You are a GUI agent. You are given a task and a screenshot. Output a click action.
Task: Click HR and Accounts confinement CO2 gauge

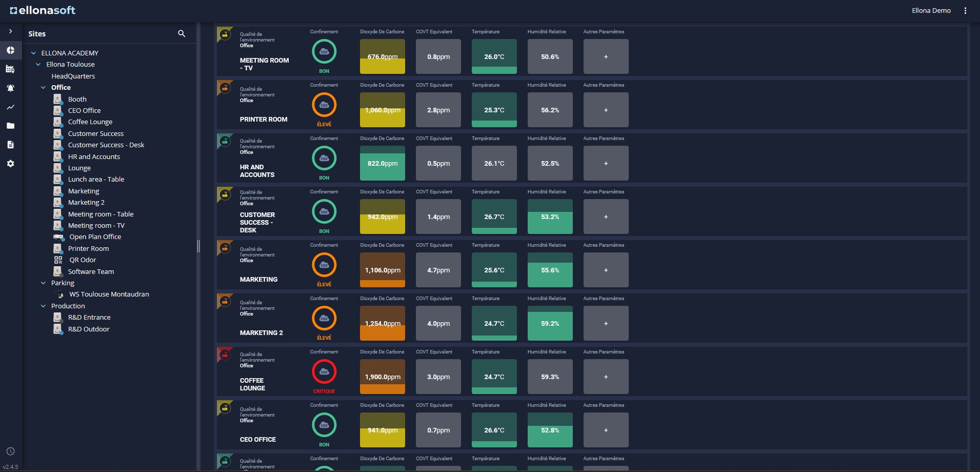(324, 158)
